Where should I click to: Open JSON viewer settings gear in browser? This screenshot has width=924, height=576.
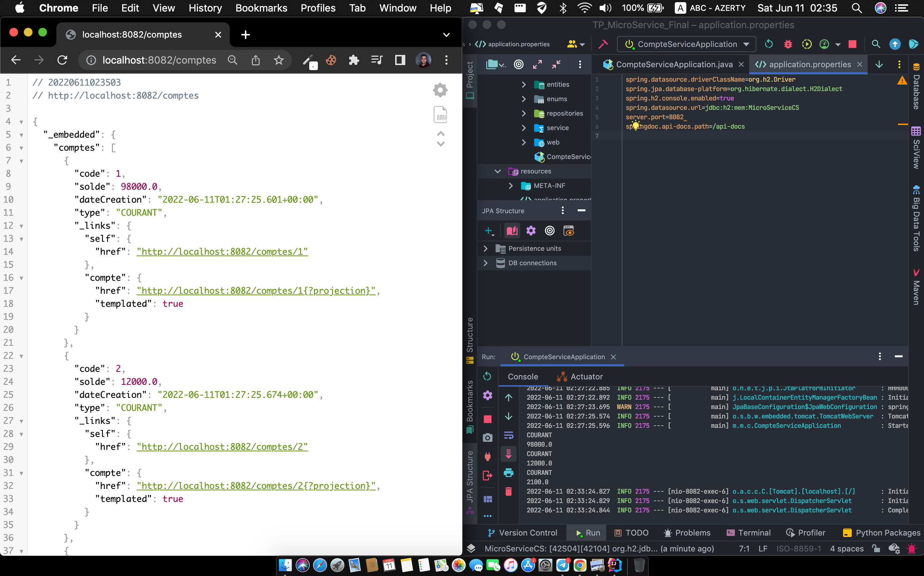click(440, 90)
